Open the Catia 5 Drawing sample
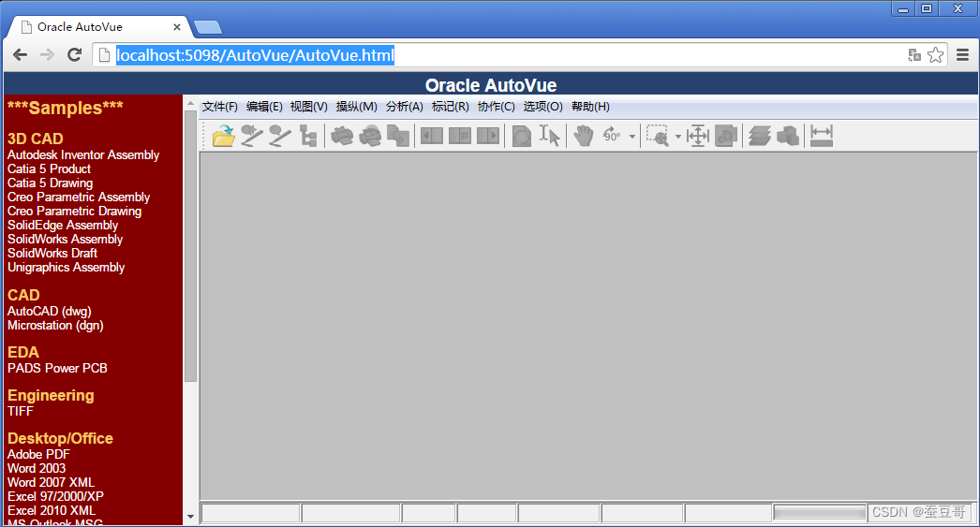The image size is (980, 527). click(x=50, y=183)
